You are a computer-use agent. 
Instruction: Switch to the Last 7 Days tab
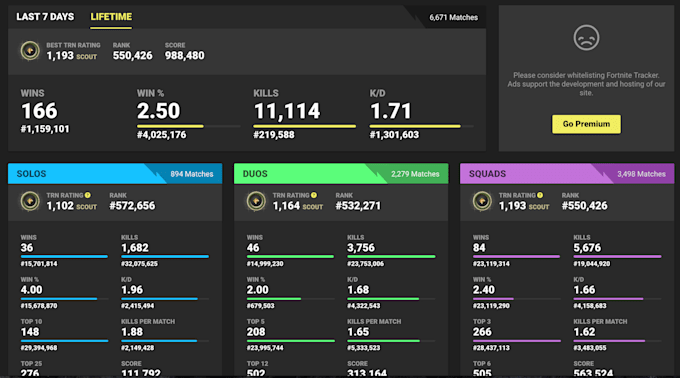point(45,17)
